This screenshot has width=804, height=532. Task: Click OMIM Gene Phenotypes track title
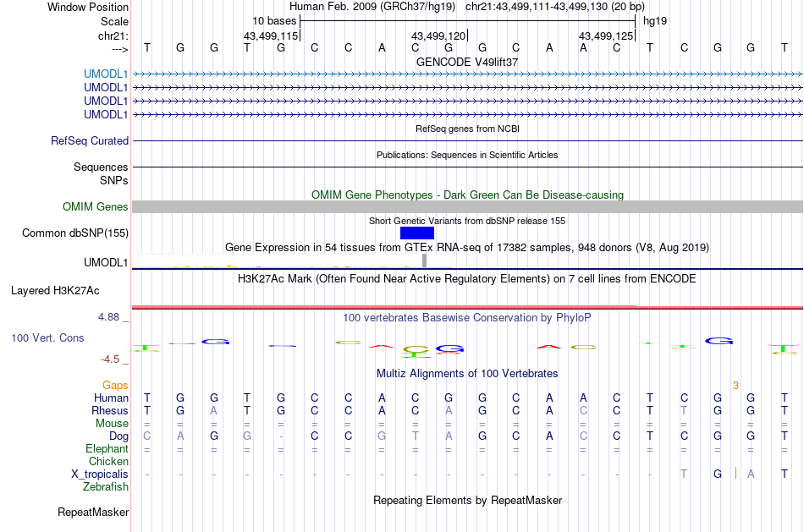(x=467, y=195)
